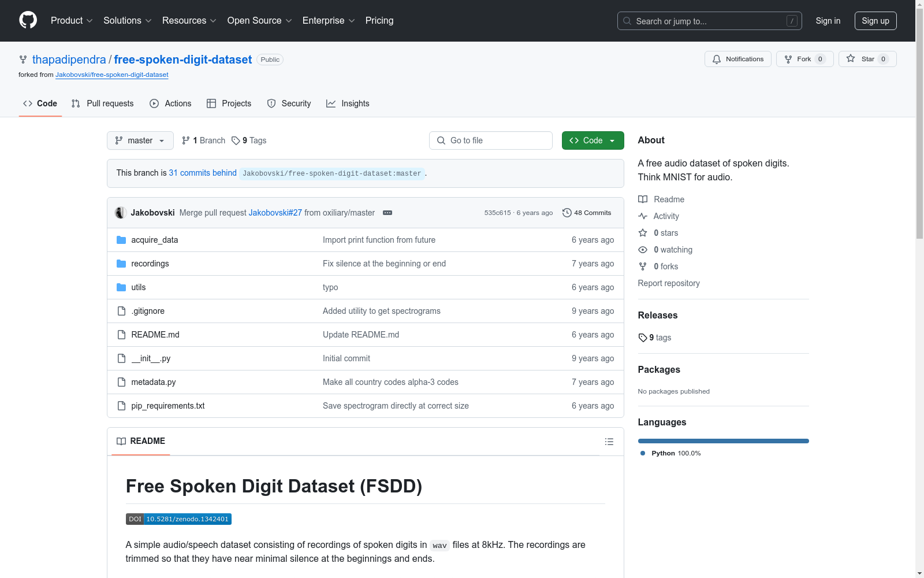This screenshot has height=578, width=924.
Task: Click the Jakobovski avatar image
Action: [121, 213]
